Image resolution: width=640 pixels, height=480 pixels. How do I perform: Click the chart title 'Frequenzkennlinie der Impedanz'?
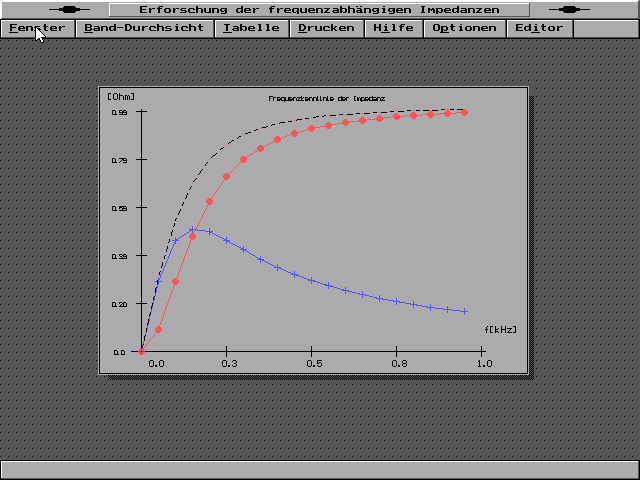click(327, 98)
